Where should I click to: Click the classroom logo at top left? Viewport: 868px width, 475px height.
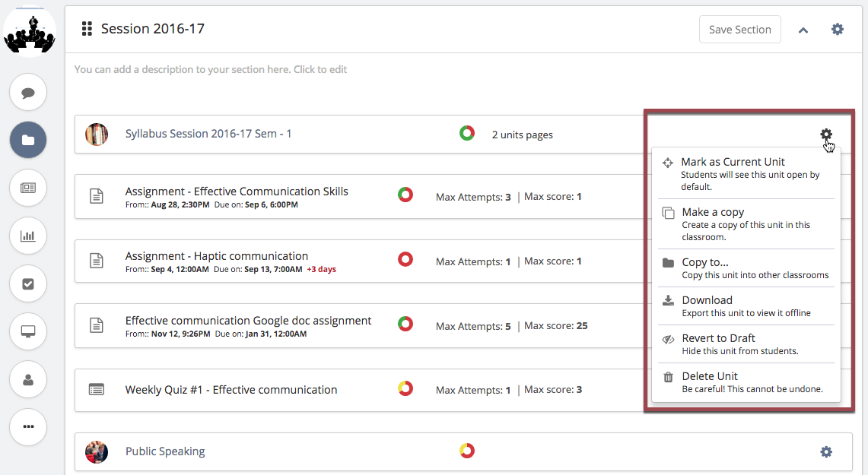[x=30, y=31]
